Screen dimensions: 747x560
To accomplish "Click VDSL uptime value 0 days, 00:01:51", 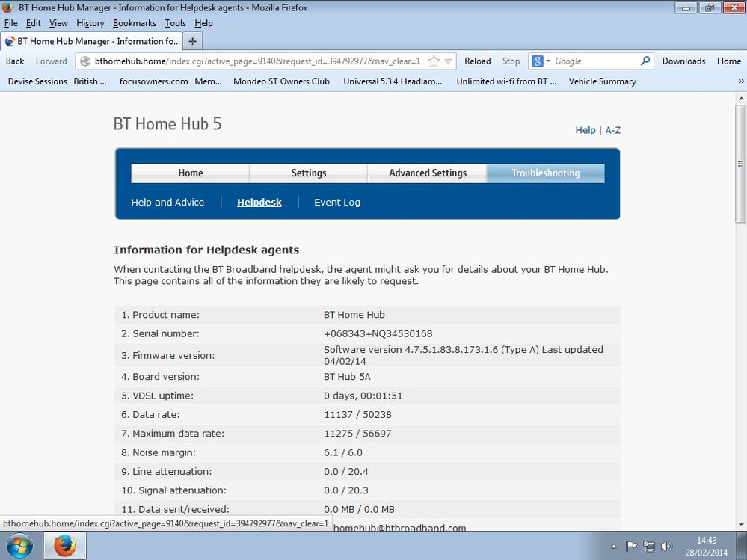I will point(363,396).
